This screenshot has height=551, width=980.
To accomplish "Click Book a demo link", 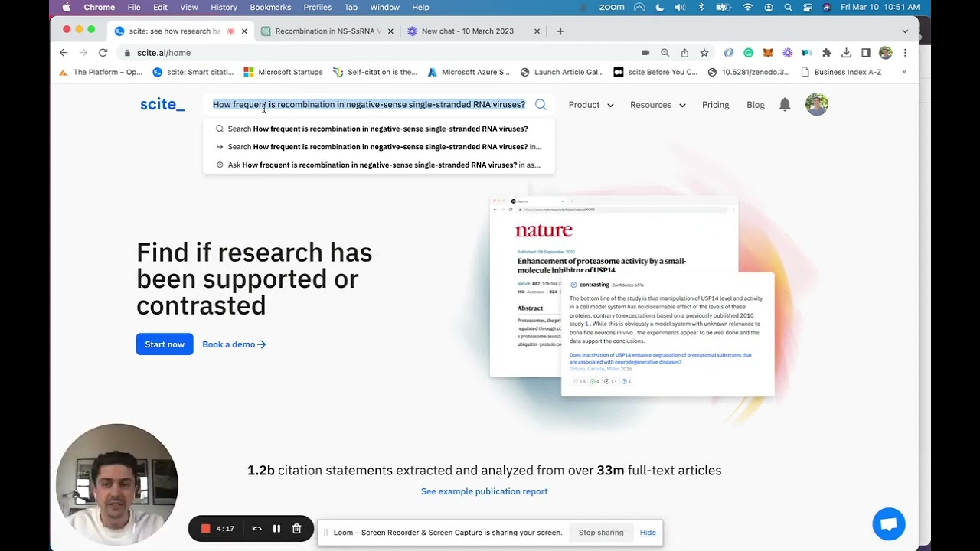I will [234, 344].
